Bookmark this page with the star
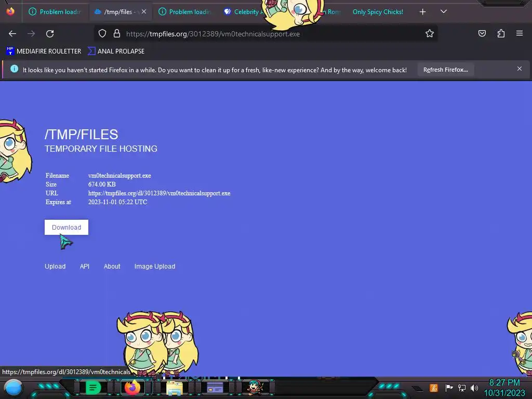Image resolution: width=532 pixels, height=399 pixels. pos(430,34)
